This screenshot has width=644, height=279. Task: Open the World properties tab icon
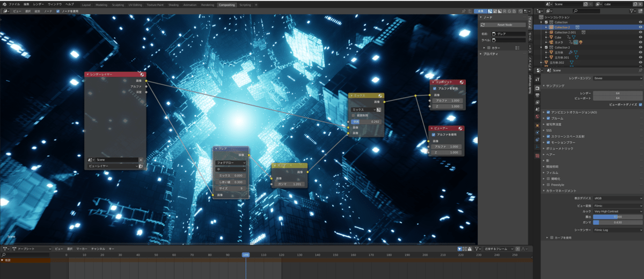(x=537, y=116)
